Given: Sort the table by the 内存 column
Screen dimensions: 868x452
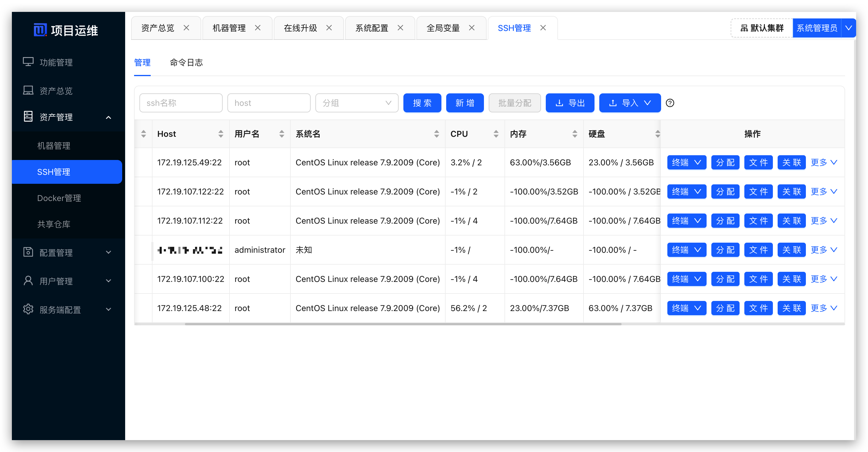Looking at the screenshot, I should 575,134.
